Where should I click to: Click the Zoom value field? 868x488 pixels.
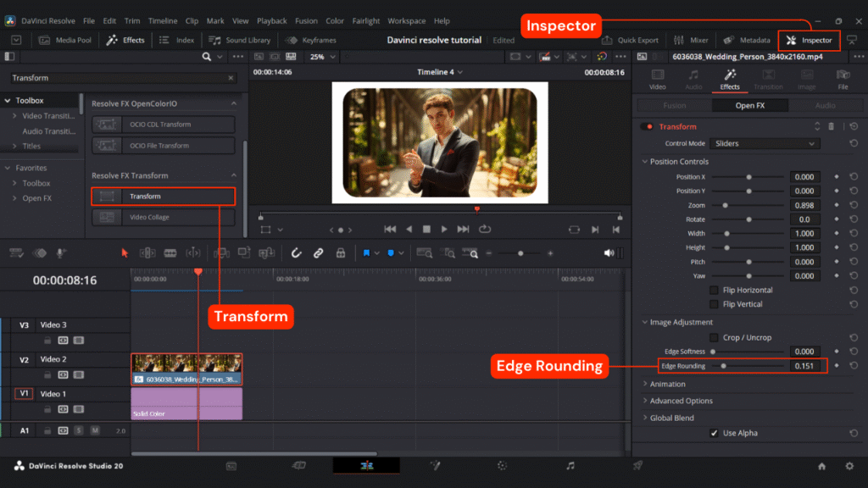(x=804, y=205)
